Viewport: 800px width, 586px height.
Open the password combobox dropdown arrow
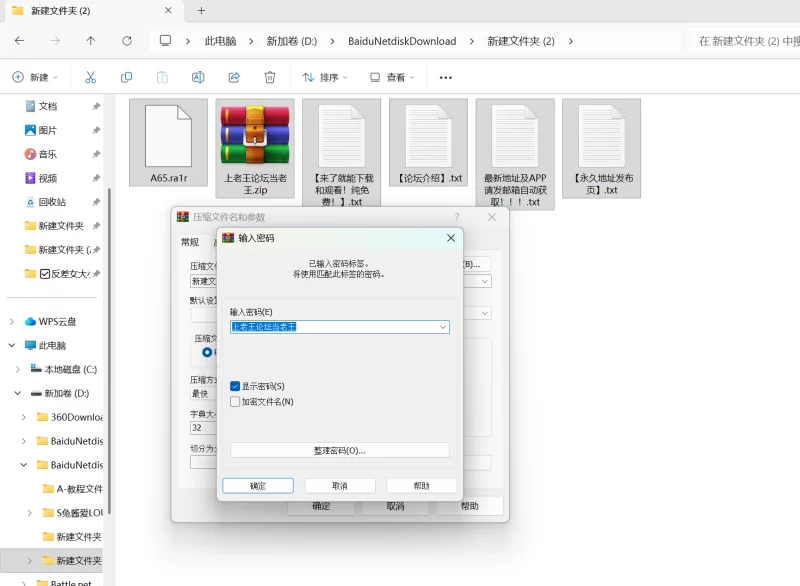[x=444, y=327]
